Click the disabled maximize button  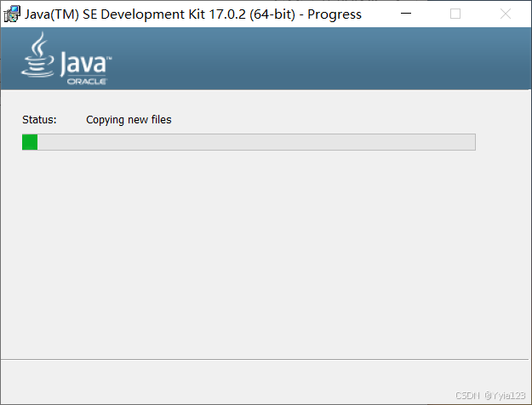pos(455,14)
